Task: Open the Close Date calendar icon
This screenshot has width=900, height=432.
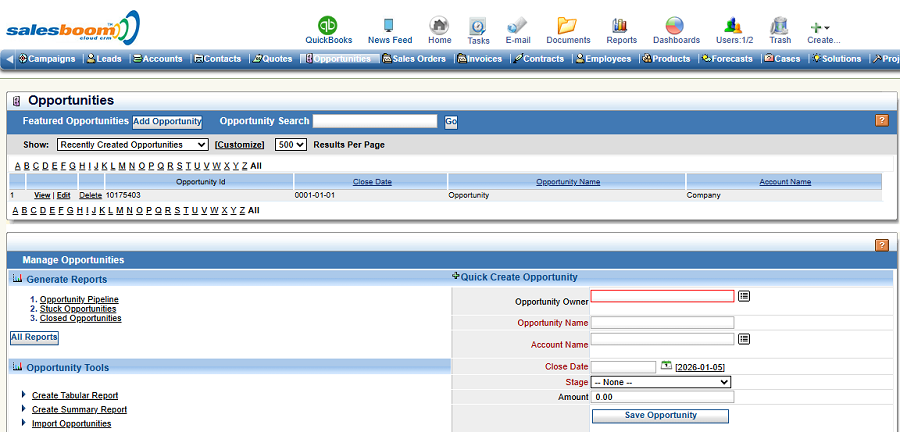Action: pos(666,366)
